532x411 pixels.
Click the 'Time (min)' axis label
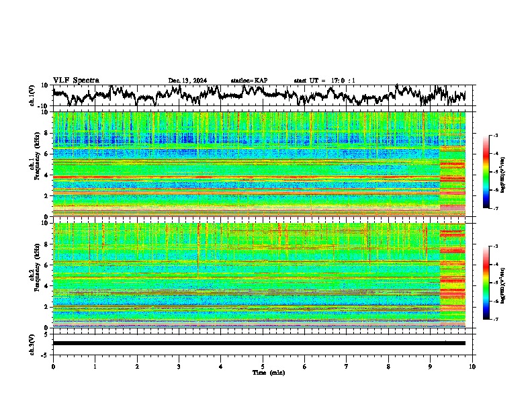point(269,373)
